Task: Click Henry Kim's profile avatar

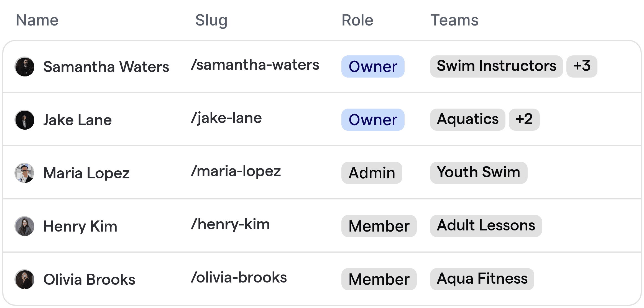Action: 24,226
